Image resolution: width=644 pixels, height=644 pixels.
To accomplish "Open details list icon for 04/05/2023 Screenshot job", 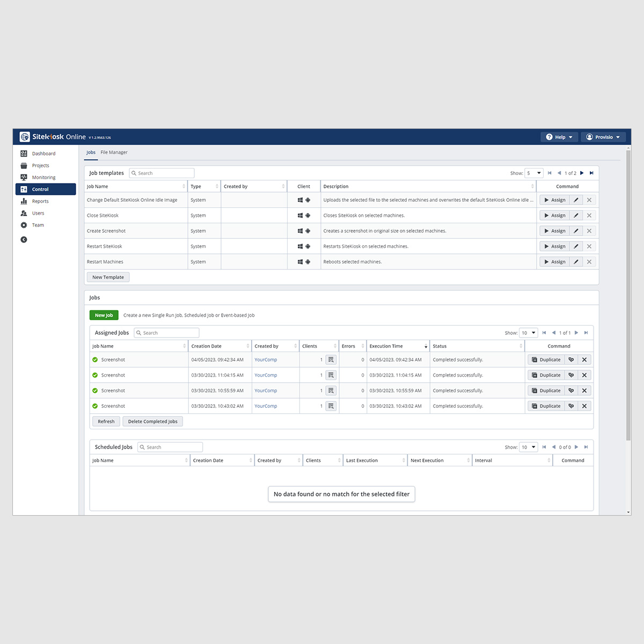I will (331, 360).
